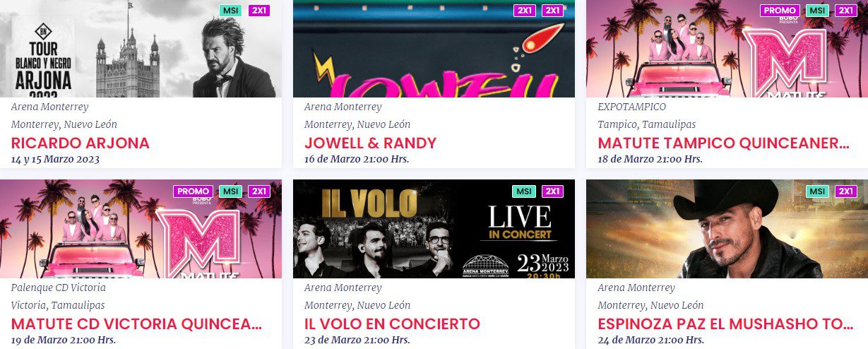Click the Jowell & Randy banner image
The height and width of the screenshot is (349, 868).
coord(434,49)
